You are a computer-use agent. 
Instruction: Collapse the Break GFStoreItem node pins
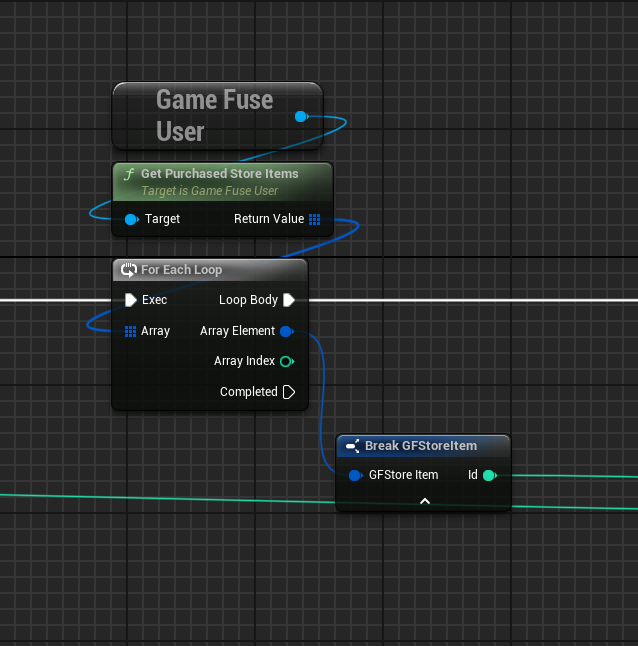click(425, 501)
